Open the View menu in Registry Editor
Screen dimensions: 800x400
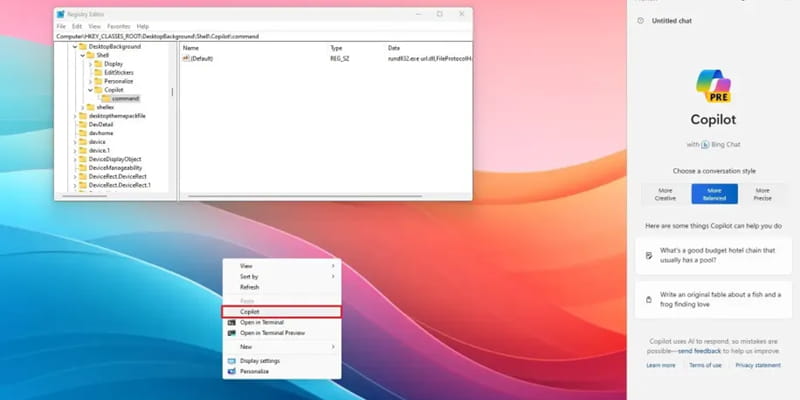click(x=94, y=27)
